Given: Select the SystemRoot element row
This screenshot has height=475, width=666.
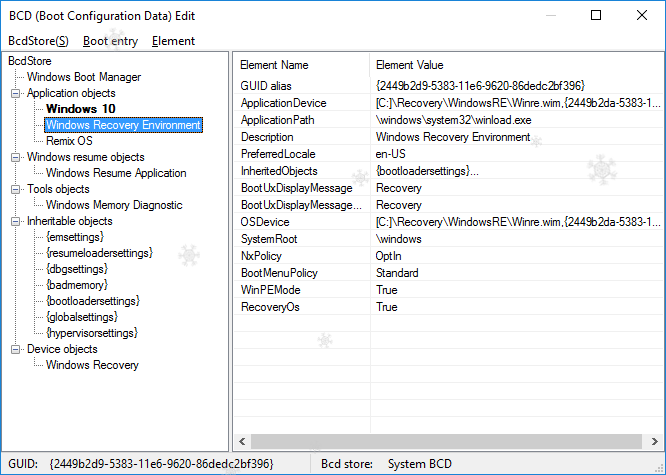Looking at the screenshot, I should point(449,239).
